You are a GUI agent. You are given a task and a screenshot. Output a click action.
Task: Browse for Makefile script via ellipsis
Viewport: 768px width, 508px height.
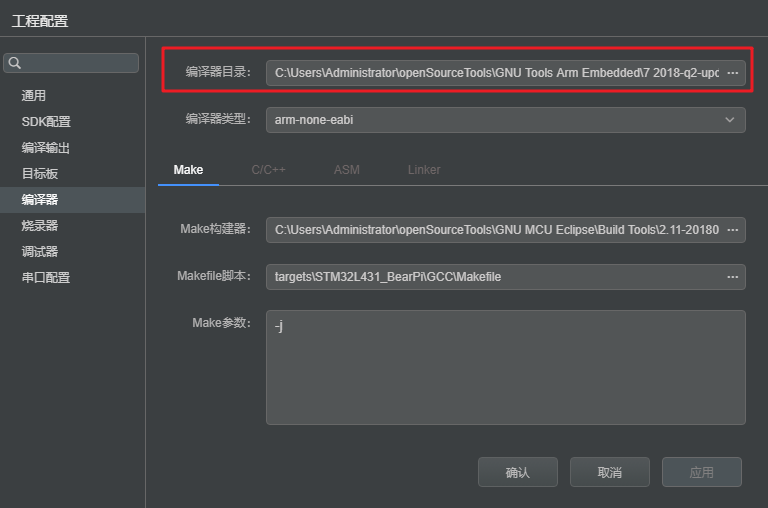tap(732, 277)
